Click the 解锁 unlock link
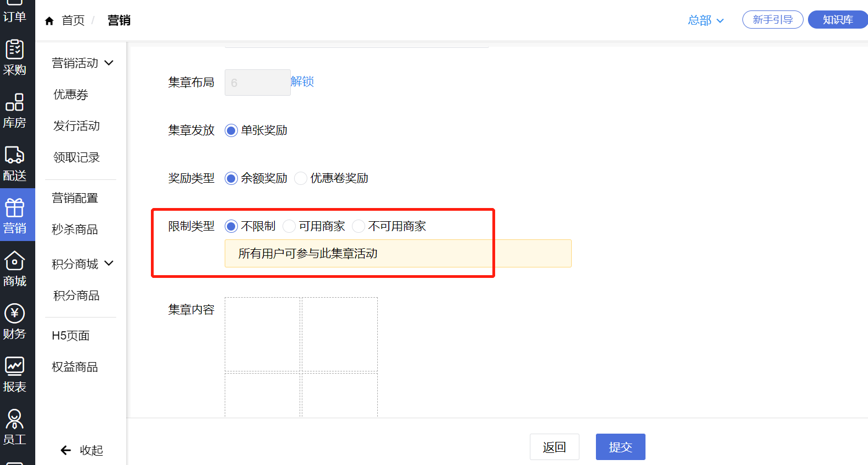 coord(302,81)
